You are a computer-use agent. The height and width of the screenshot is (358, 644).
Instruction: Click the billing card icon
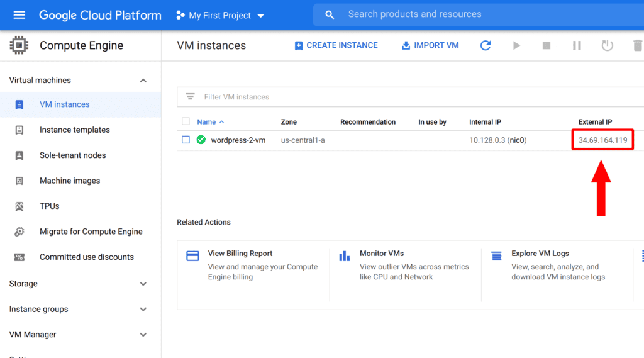pyautogui.click(x=192, y=255)
